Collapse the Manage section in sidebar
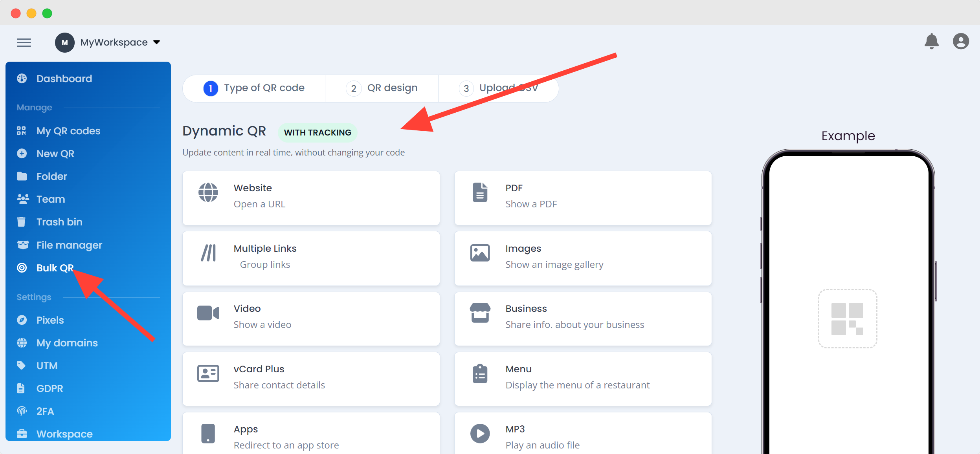This screenshot has height=454, width=980. coord(34,107)
